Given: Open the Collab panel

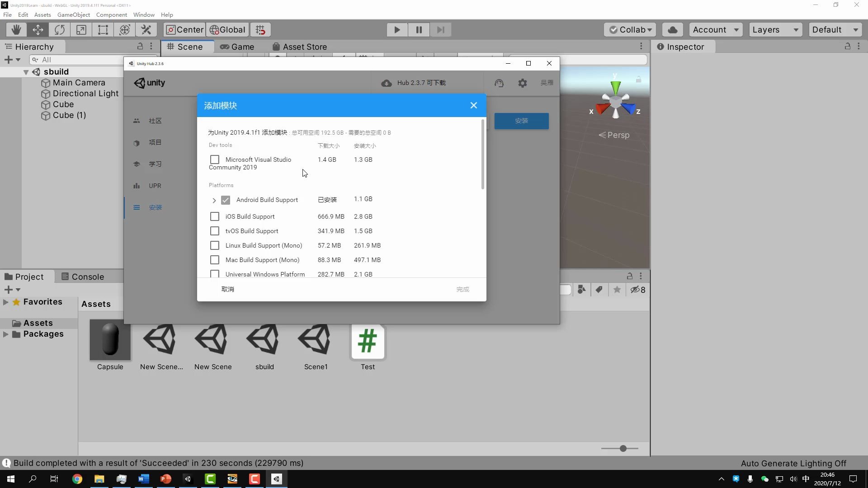Looking at the screenshot, I should (x=630, y=29).
